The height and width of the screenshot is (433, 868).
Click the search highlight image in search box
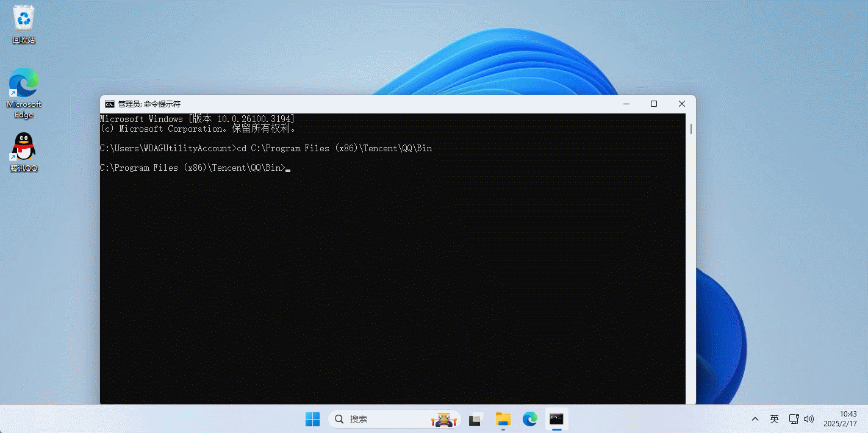click(x=444, y=419)
